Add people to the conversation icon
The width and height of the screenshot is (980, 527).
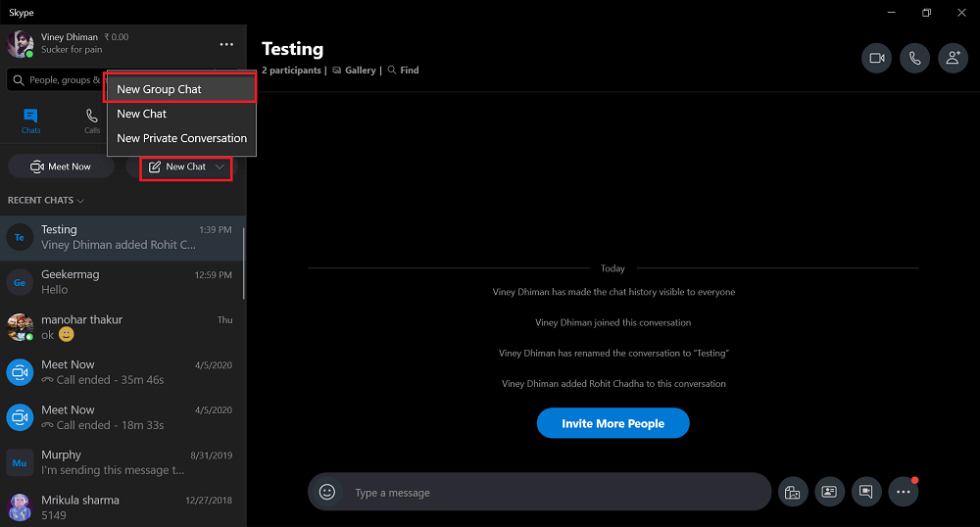point(953,58)
